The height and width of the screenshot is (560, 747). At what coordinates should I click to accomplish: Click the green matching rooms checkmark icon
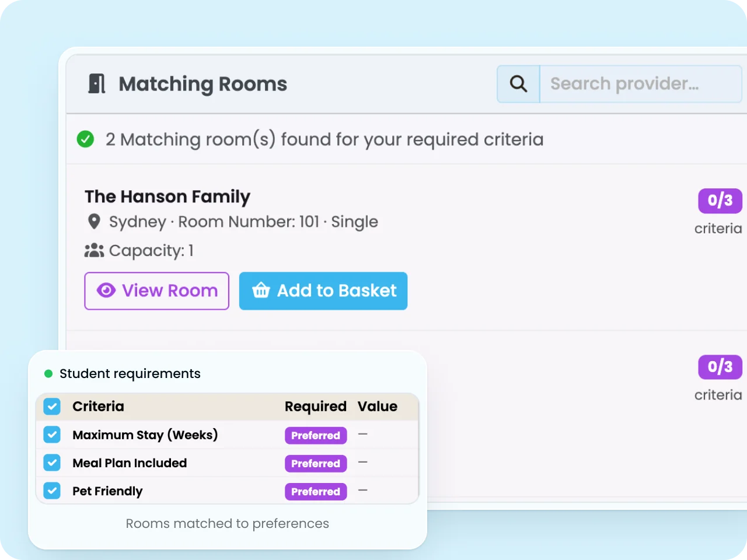coord(86,139)
